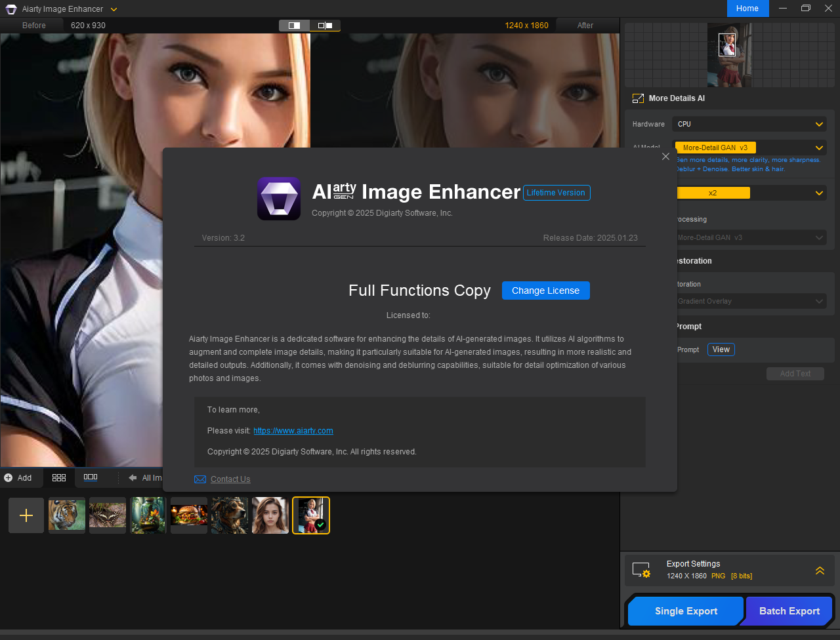Open Export Settings gear icon

[641, 570]
